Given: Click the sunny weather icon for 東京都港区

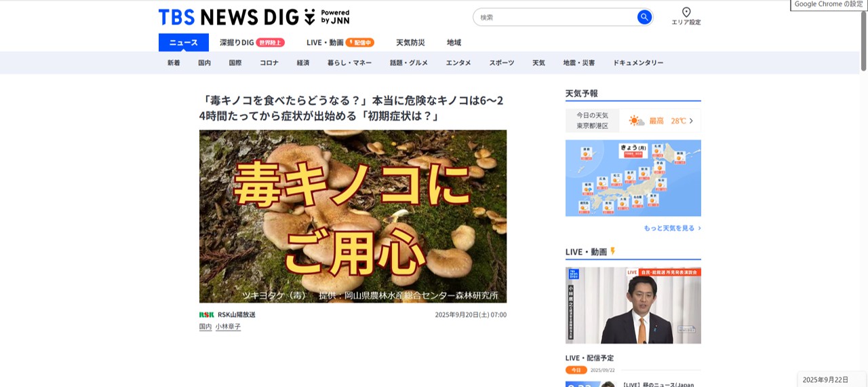Looking at the screenshot, I should (636, 121).
